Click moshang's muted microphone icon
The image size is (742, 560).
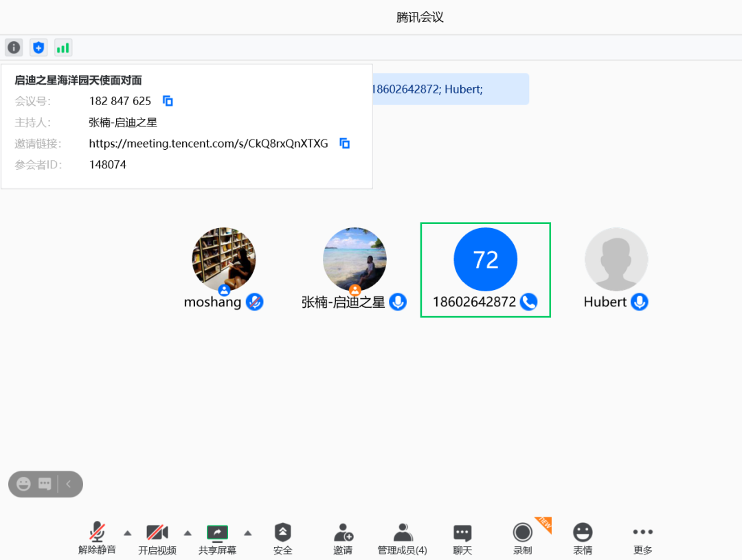[255, 302]
